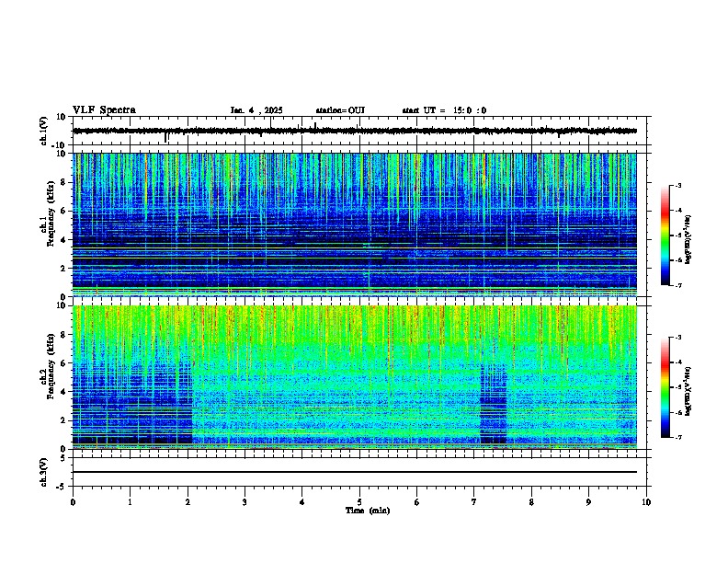Click the "2" kHz tick on ch.2 frequency axis

coord(63,420)
